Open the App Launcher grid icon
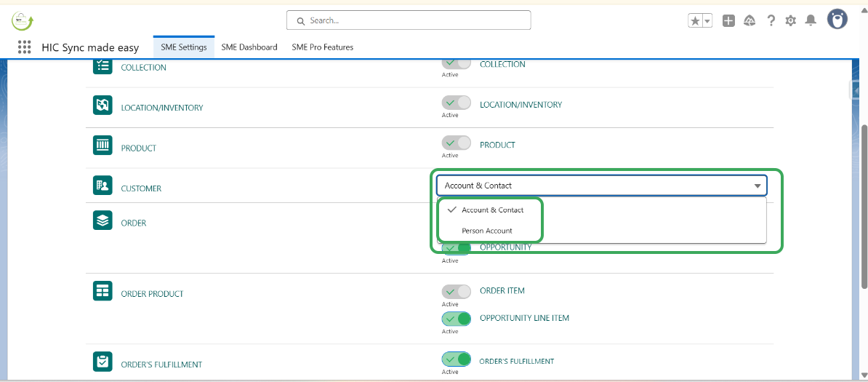 pyautogui.click(x=24, y=47)
